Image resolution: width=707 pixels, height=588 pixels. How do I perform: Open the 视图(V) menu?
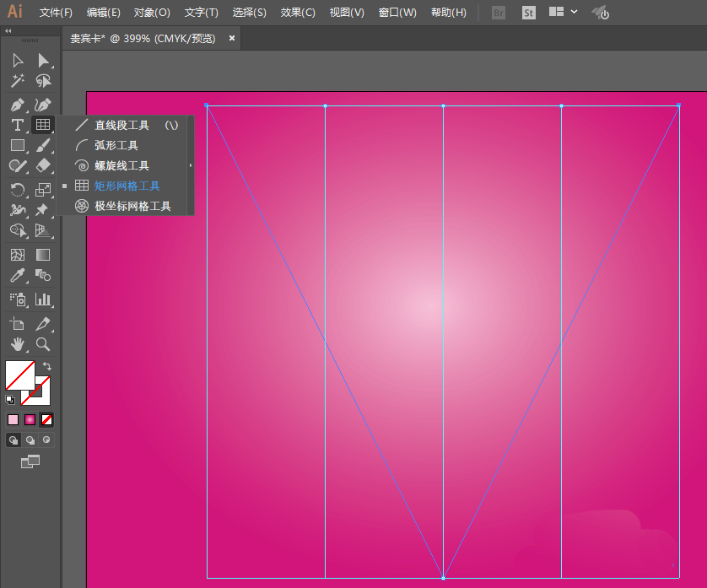pyautogui.click(x=347, y=13)
